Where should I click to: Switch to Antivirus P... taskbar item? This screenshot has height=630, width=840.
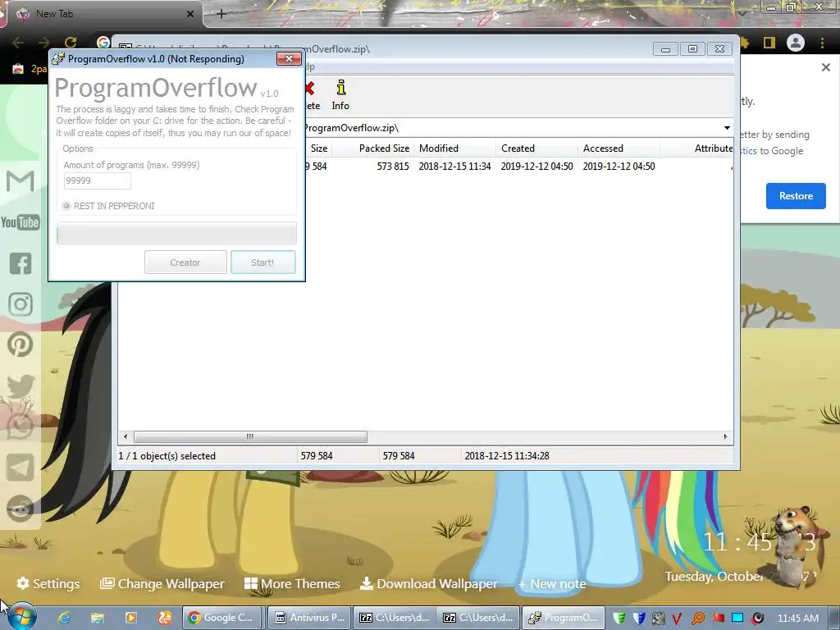pyautogui.click(x=309, y=618)
